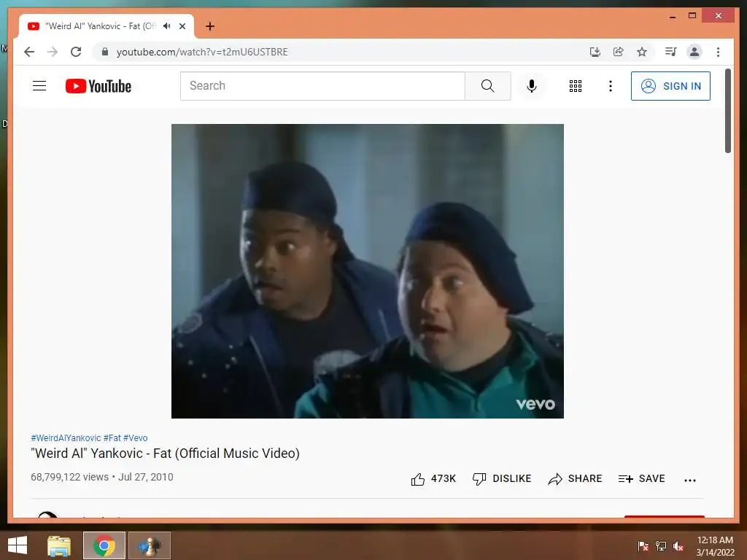
Task: Close the Weird Al Yankovic tab
Action: coord(182,26)
